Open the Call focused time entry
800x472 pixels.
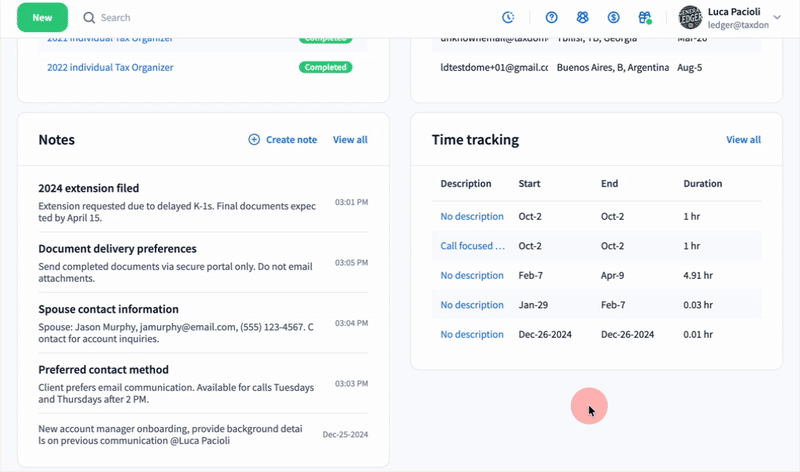click(x=472, y=246)
